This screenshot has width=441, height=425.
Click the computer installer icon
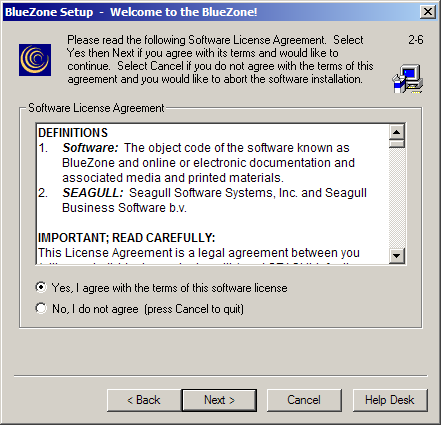408,79
